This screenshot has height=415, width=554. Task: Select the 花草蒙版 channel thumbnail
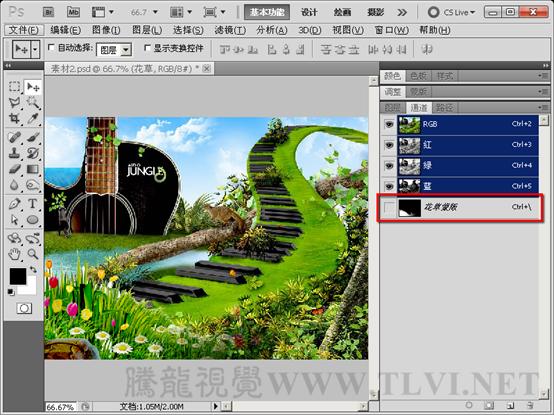409,208
